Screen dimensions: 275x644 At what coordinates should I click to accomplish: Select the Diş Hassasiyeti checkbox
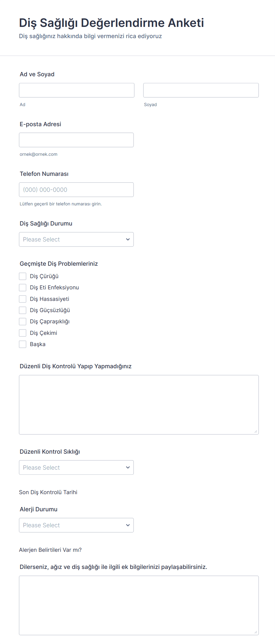[x=23, y=299]
